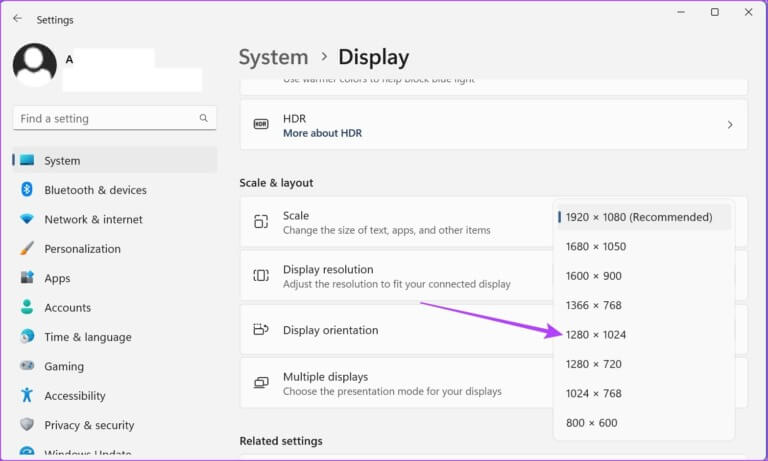
Task: Pick 1366 × 768 from resolution list
Action: (x=593, y=305)
